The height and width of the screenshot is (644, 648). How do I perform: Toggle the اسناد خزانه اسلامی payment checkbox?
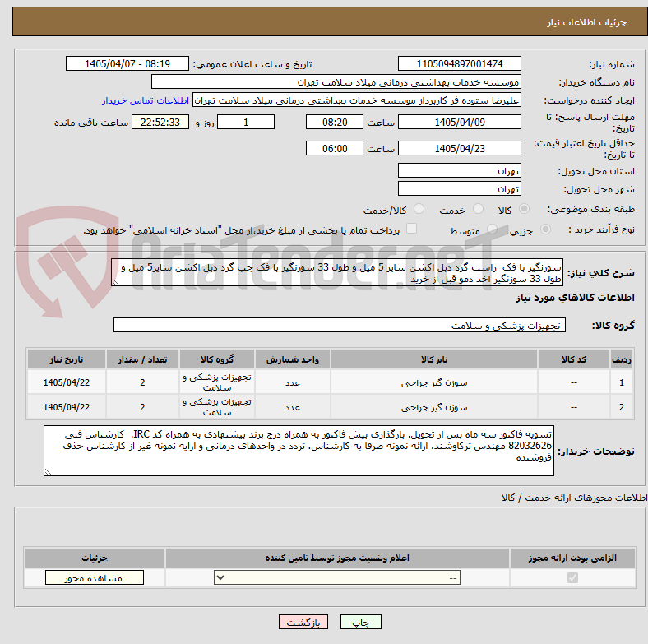pyautogui.click(x=411, y=229)
